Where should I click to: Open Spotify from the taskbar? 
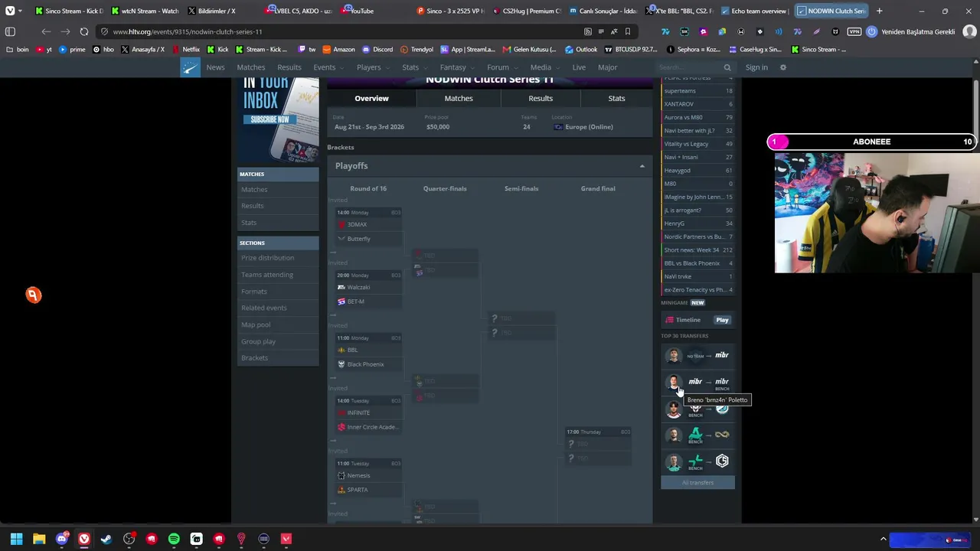[174, 539]
